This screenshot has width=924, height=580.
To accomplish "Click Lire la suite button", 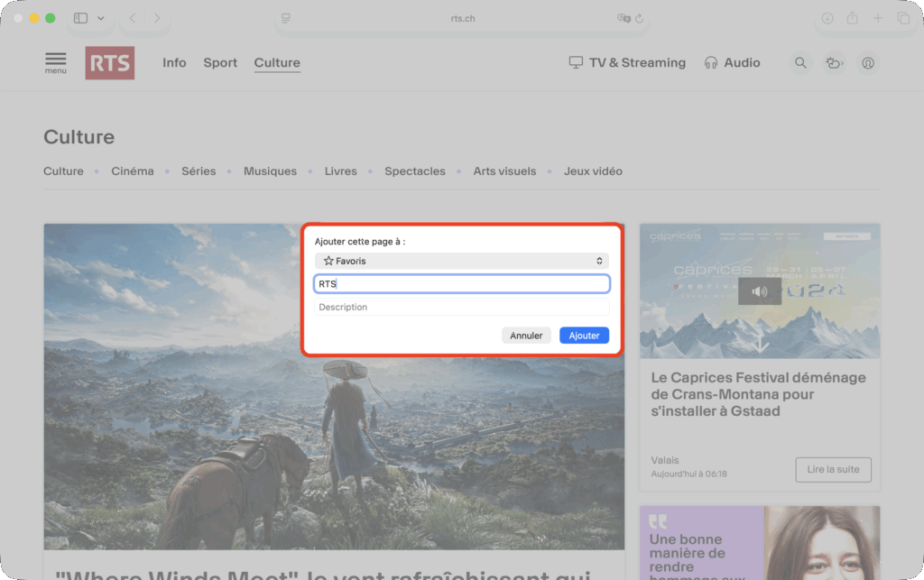I will point(833,470).
